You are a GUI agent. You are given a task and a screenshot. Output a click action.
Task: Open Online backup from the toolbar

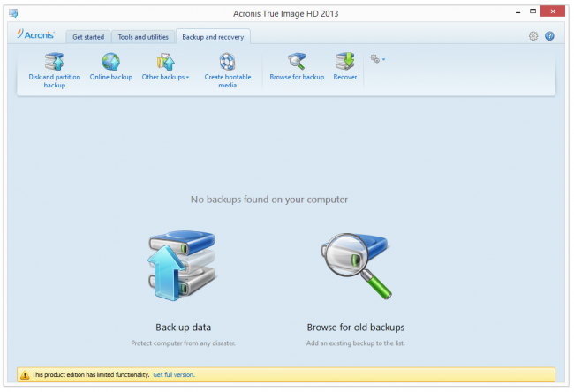pyautogui.click(x=110, y=61)
